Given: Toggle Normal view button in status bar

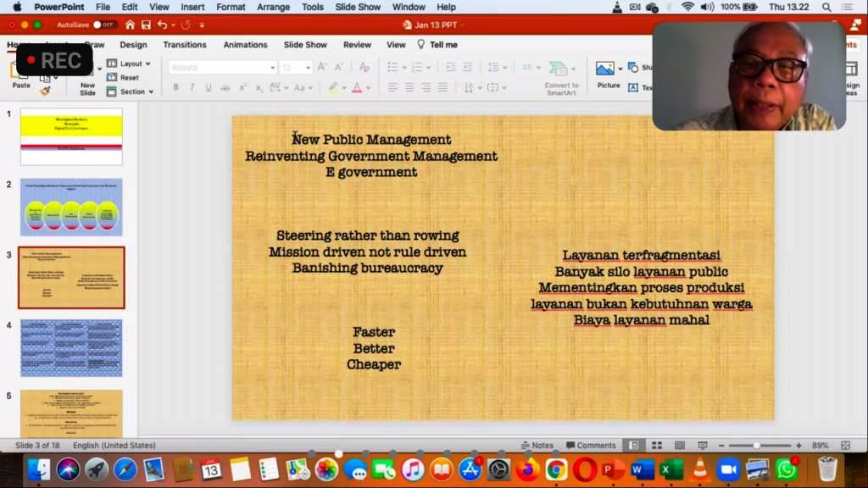Looking at the screenshot, I should coord(633,446).
